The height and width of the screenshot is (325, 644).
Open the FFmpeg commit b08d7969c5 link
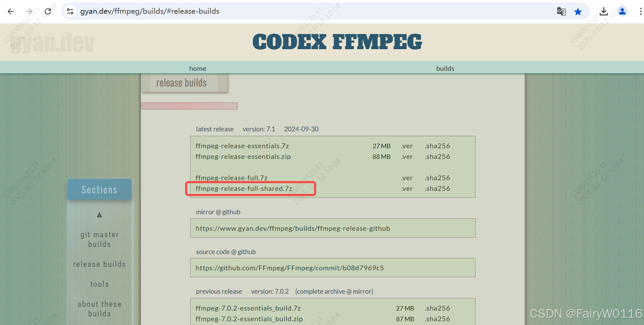click(290, 268)
